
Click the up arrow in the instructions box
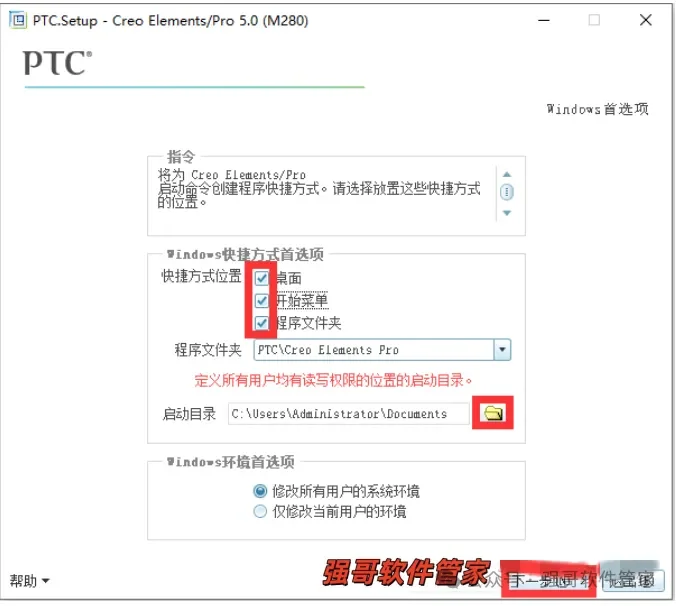point(507,174)
